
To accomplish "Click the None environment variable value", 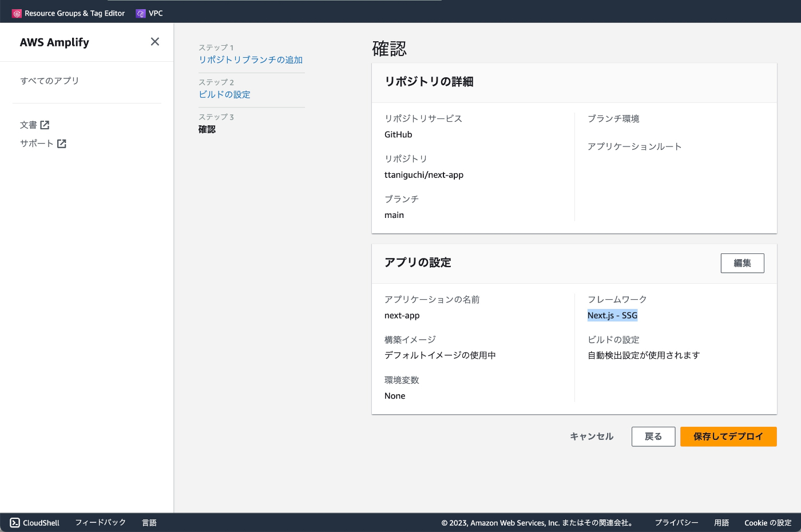I will coord(395,396).
